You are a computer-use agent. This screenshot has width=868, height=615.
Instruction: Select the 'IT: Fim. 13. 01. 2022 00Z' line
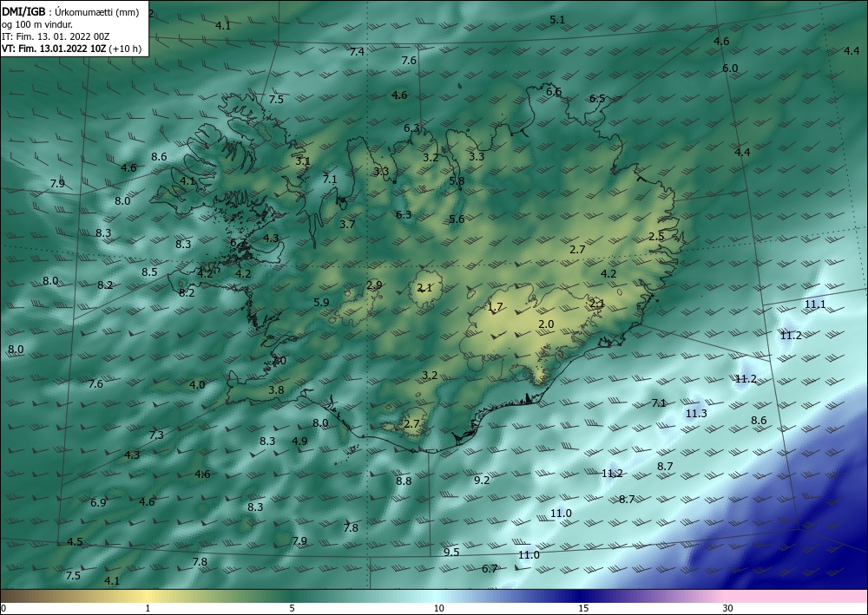[x=56, y=36]
